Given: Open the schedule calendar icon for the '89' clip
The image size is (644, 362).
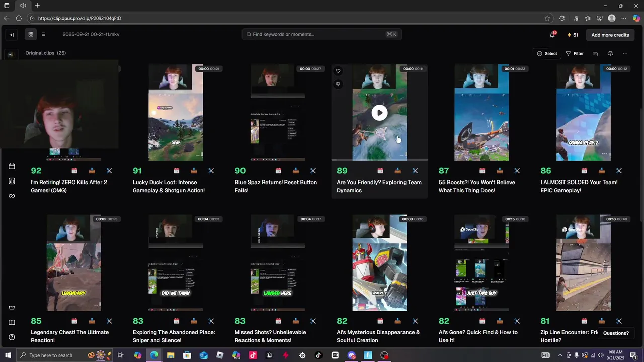Looking at the screenshot, I should [380, 171].
